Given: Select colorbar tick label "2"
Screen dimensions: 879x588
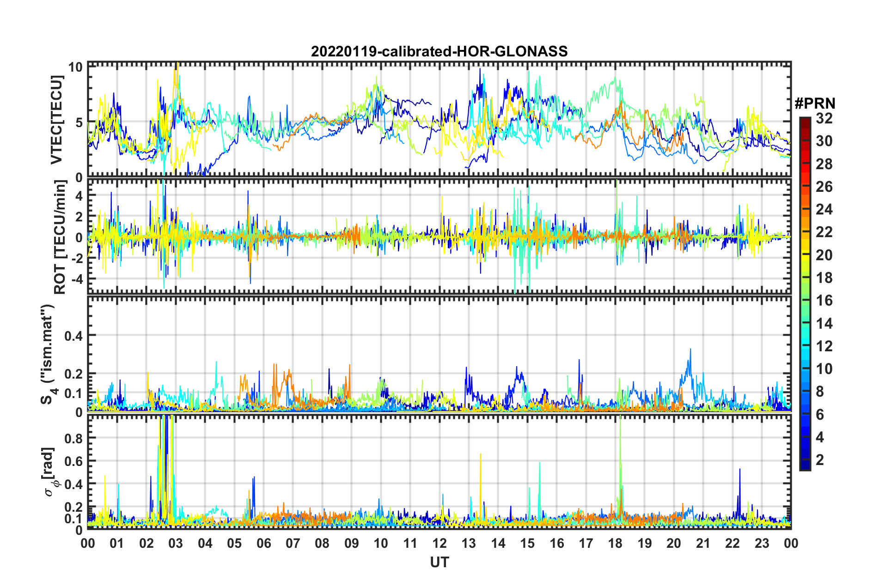Looking at the screenshot, I should (820, 459).
